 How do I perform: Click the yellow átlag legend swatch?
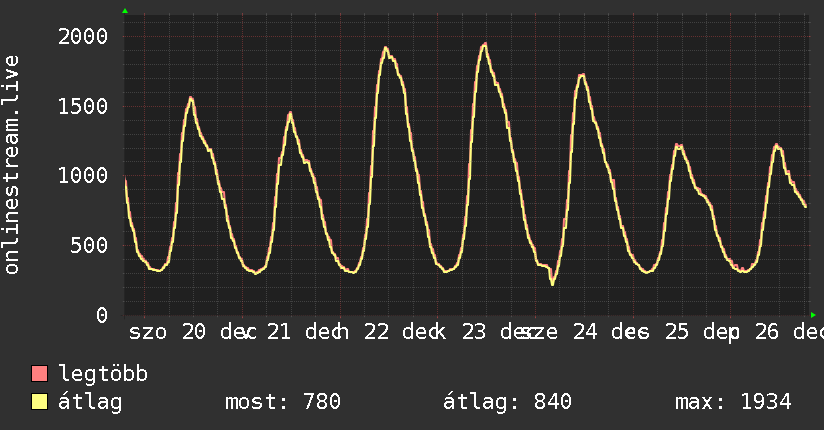point(39,402)
